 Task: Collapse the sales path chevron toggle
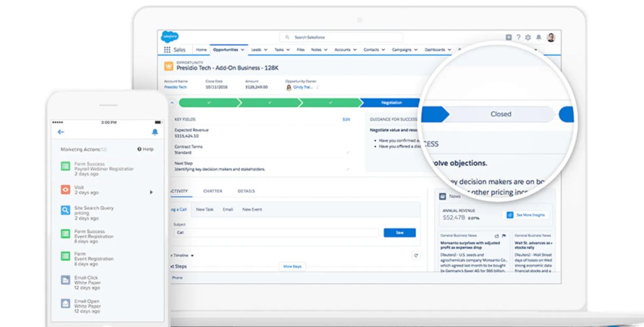171,103
